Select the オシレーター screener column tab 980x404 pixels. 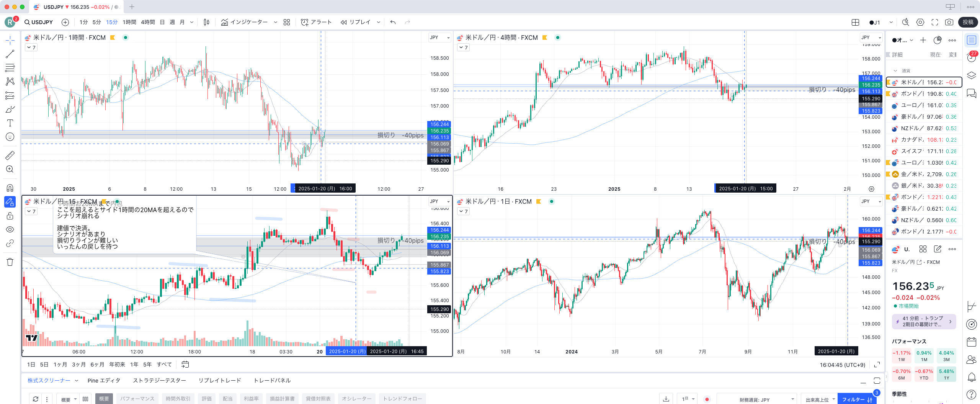[356, 399]
